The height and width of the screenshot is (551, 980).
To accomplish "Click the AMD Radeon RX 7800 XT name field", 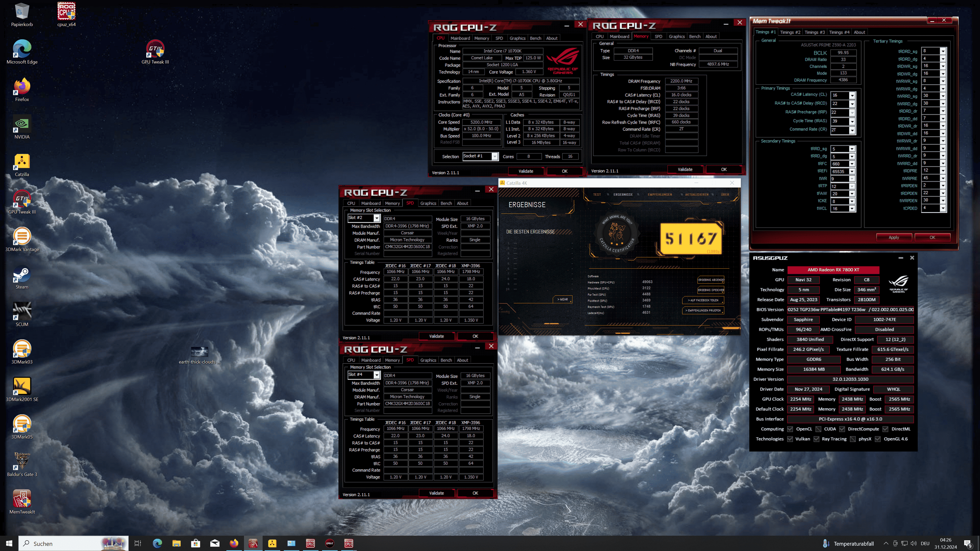I will [833, 270].
